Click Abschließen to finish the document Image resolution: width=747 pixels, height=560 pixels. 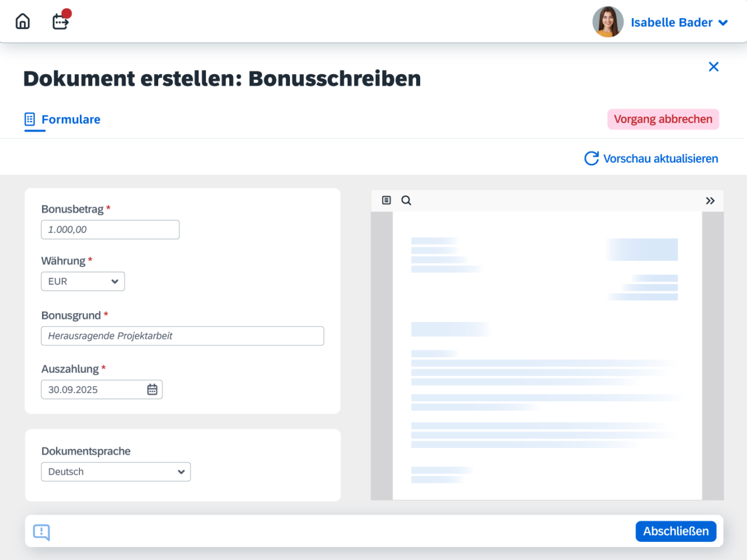click(675, 531)
